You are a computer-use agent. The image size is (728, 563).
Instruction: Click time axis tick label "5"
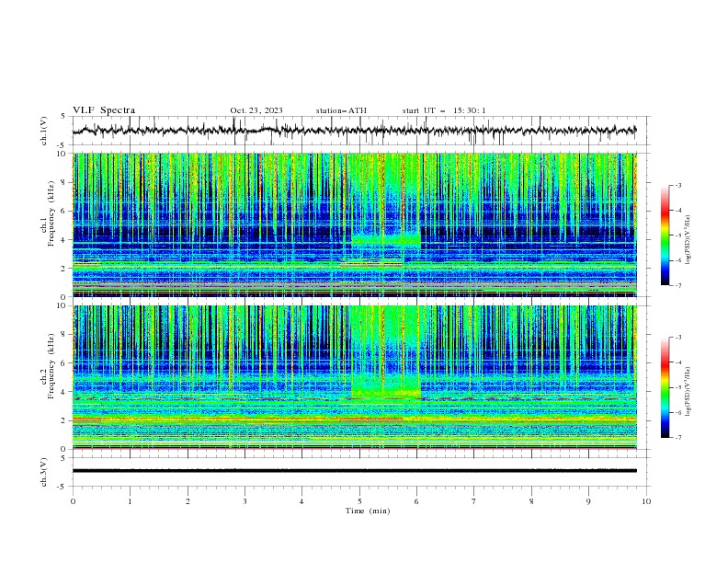[x=359, y=501]
